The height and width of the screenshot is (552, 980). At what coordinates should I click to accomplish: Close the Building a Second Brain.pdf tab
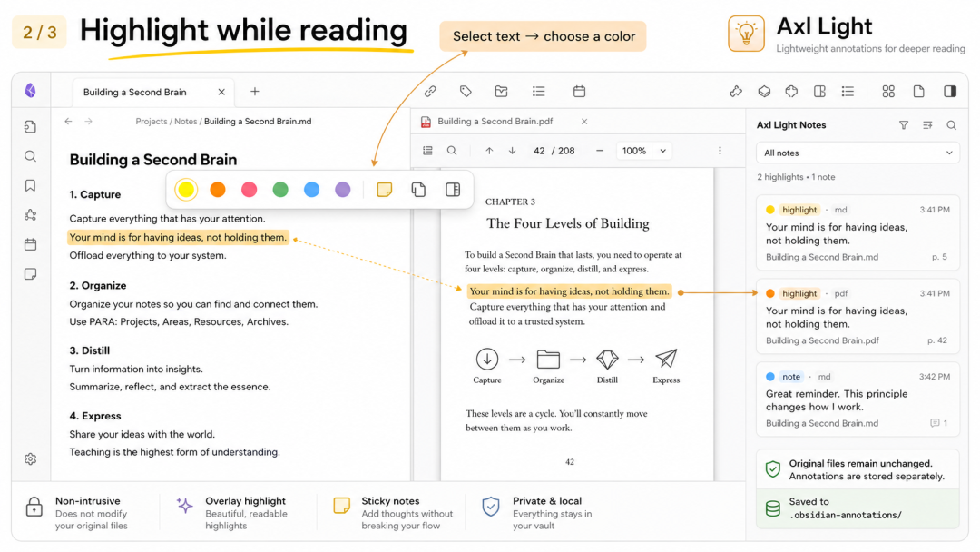pos(584,122)
